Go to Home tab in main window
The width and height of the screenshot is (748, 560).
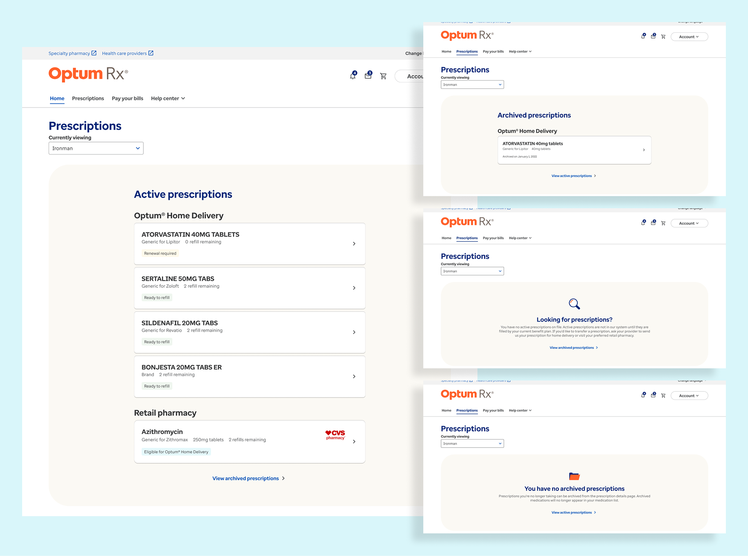(57, 99)
